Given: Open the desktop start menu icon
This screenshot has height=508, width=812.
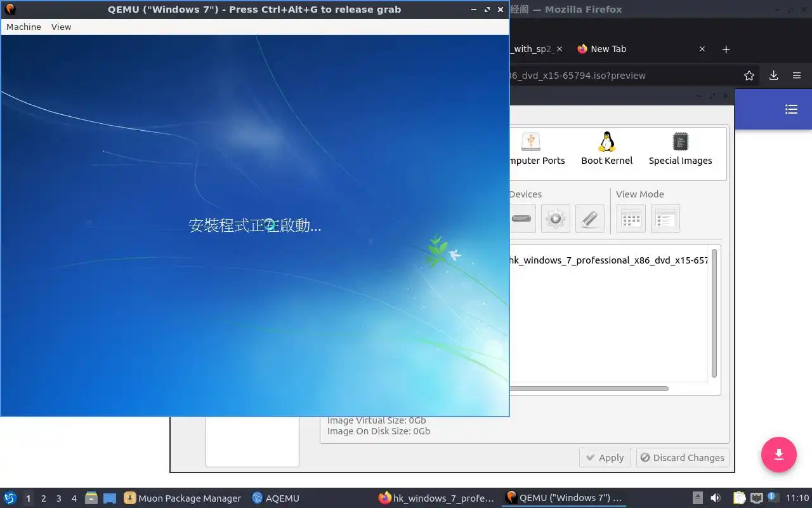Looking at the screenshot, I should point(10,498).
